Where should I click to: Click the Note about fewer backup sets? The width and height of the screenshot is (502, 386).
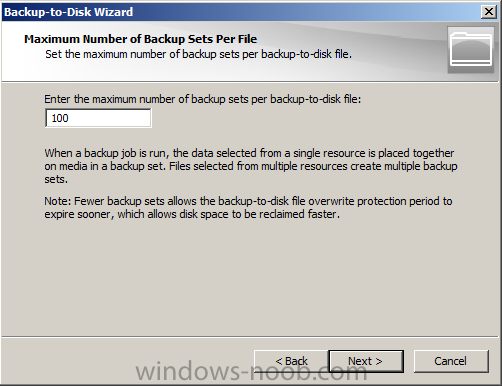(x=248, y=207)
